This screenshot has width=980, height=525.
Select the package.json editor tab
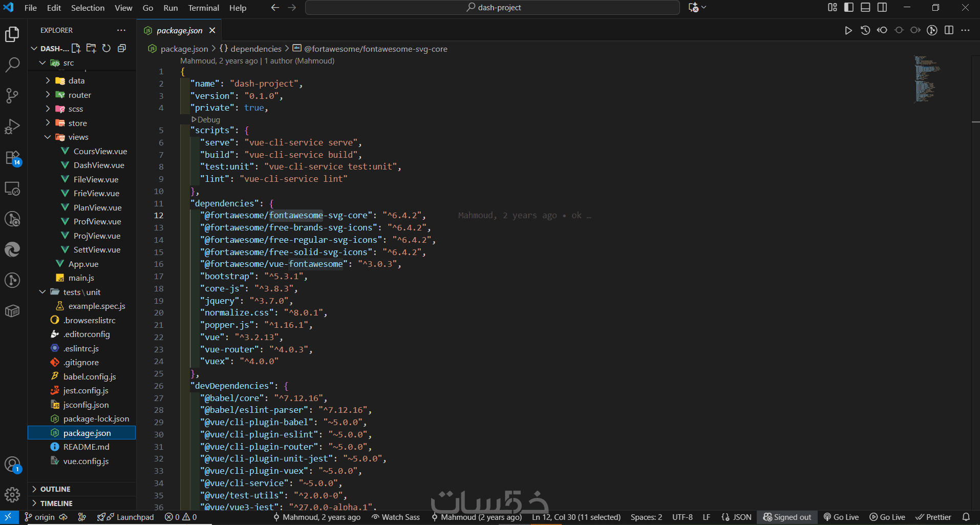(x=179, y=31)
